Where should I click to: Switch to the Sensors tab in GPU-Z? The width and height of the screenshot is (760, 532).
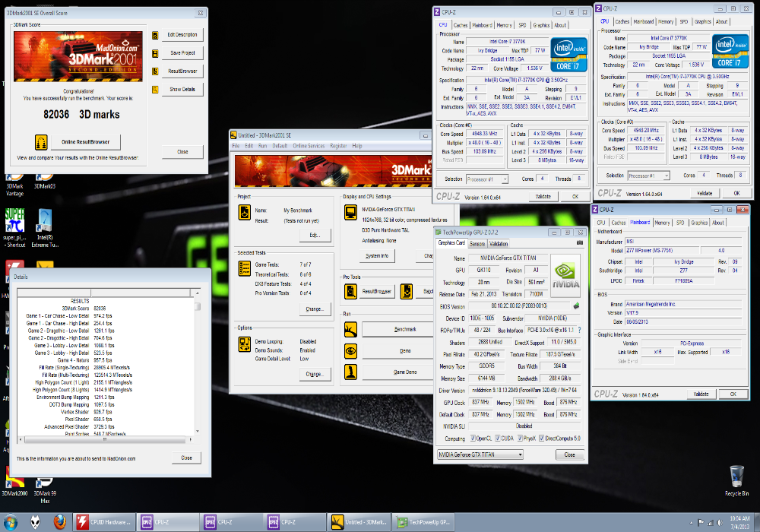477,244
